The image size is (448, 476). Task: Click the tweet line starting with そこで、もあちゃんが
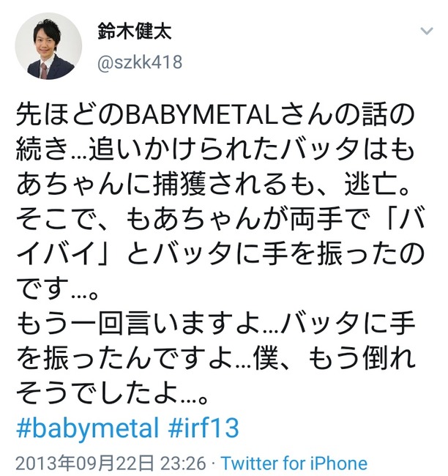point(220,218)
